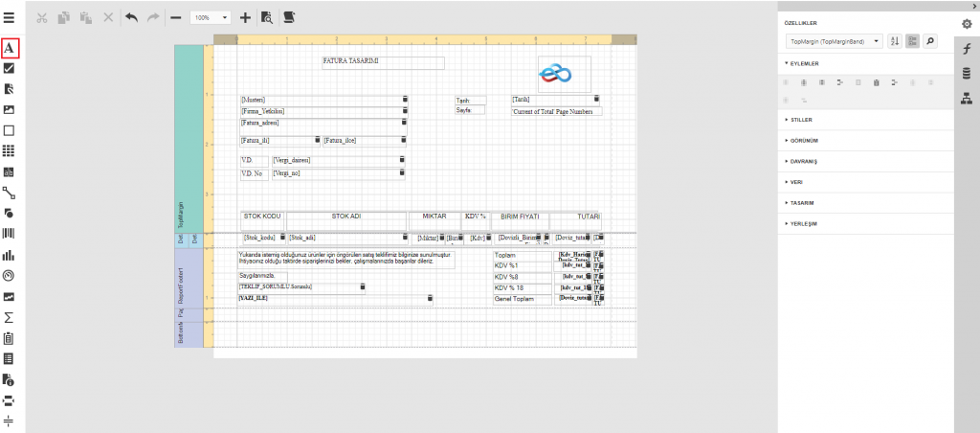
Task: Pick the Chart control from toolbox
Action: point(9,255)
